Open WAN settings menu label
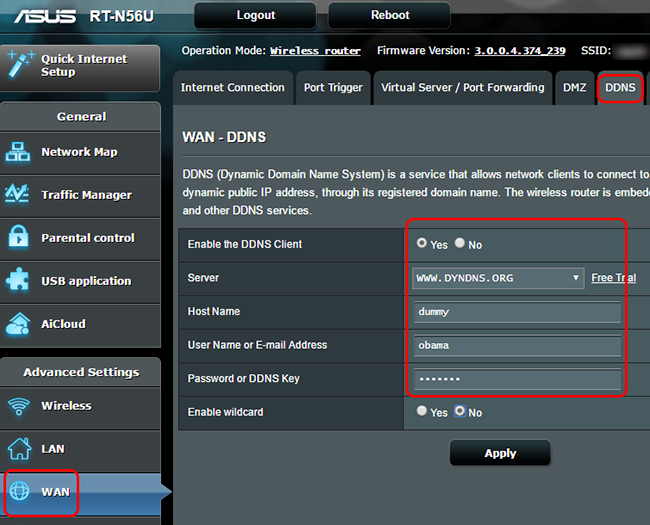Viewport: 650px width, 525px height. click(x=56, y=492)
